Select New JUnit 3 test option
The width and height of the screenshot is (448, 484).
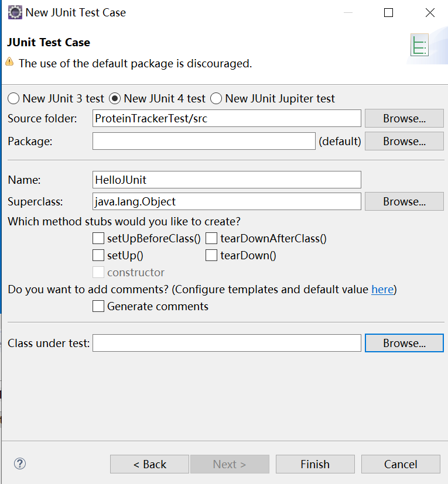(13, 98)
